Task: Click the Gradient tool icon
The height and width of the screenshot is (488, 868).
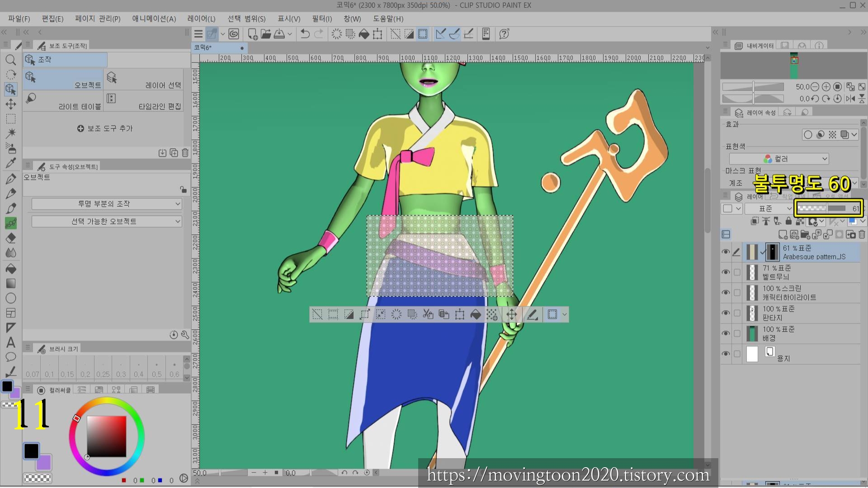Action: (11, 284)
